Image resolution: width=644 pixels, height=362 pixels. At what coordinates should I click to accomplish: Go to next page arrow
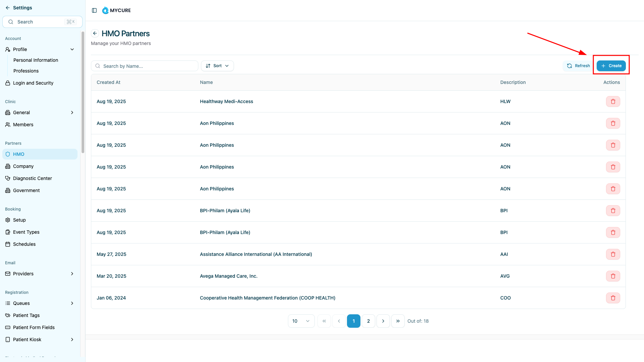point(383,321)
